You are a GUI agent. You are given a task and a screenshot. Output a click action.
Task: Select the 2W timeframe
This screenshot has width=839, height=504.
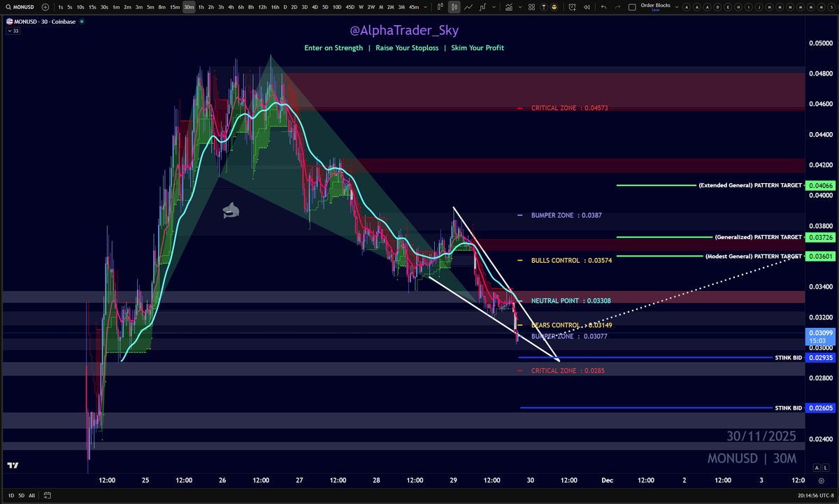pyautogui.click(x=371, y=7)
